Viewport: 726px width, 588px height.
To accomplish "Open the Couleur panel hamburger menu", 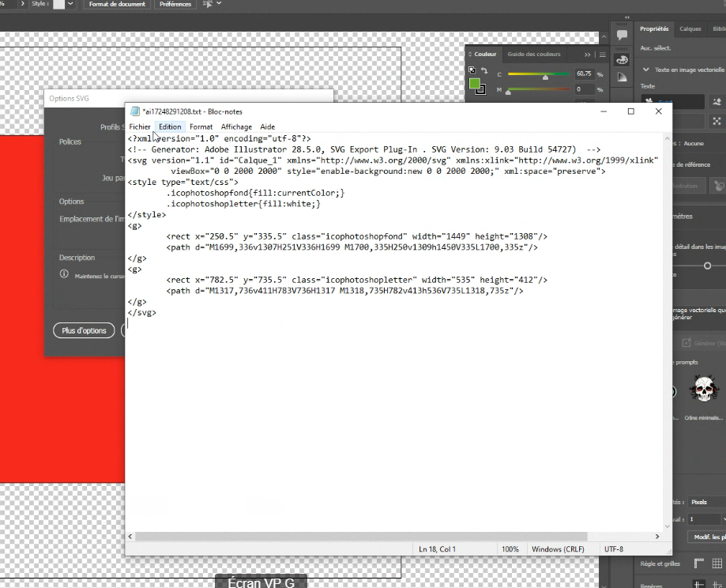I will point(603,55).
